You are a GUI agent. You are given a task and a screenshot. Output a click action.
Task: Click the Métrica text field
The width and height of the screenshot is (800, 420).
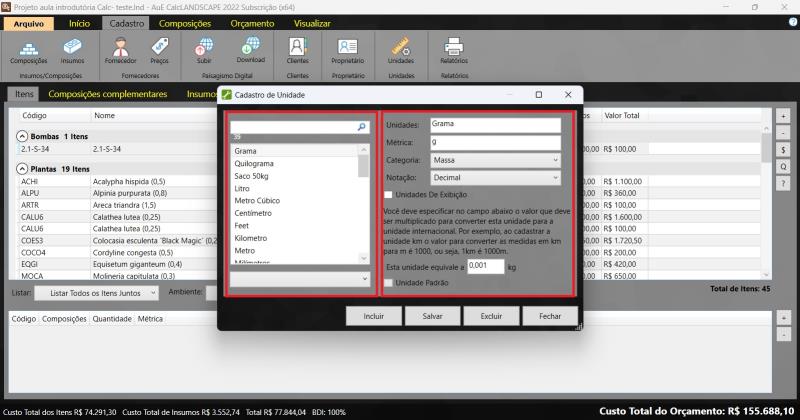tap(495, 143)
